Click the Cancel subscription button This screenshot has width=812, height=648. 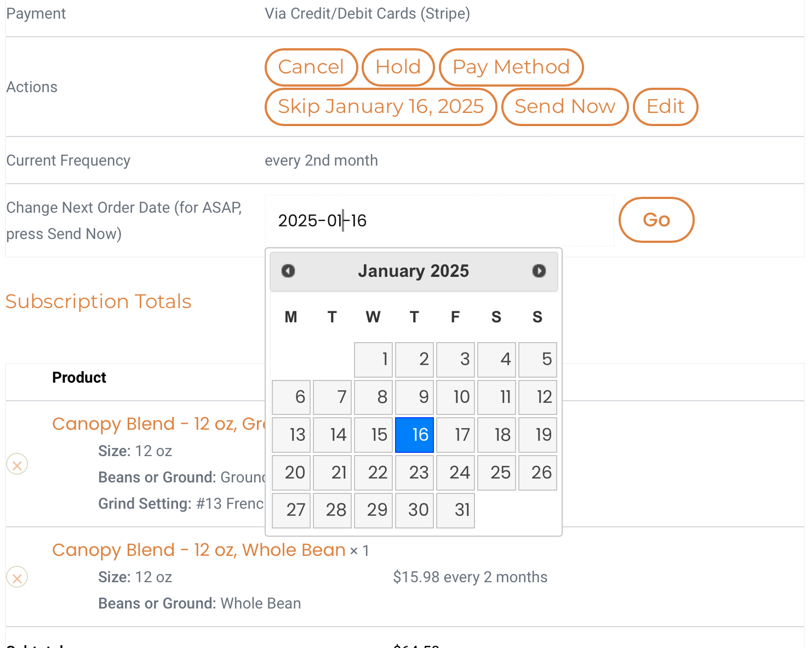[x=311, y=67]
